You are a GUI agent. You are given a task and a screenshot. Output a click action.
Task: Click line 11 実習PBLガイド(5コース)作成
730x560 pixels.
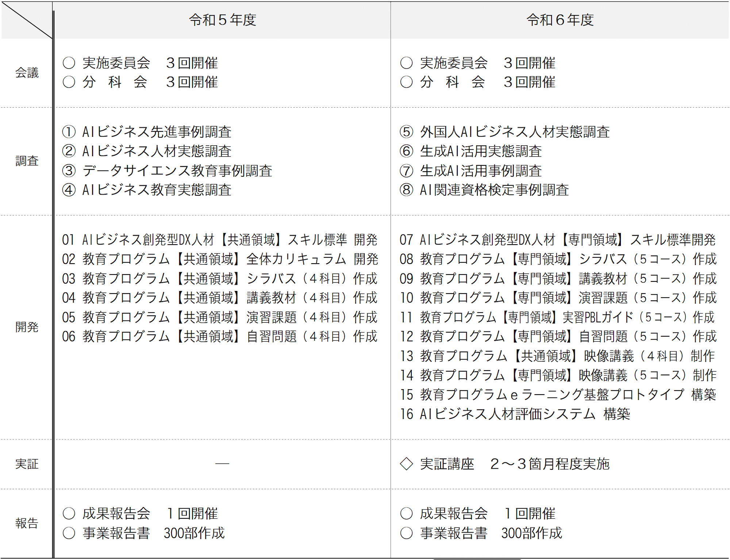(x=557, y=317)
